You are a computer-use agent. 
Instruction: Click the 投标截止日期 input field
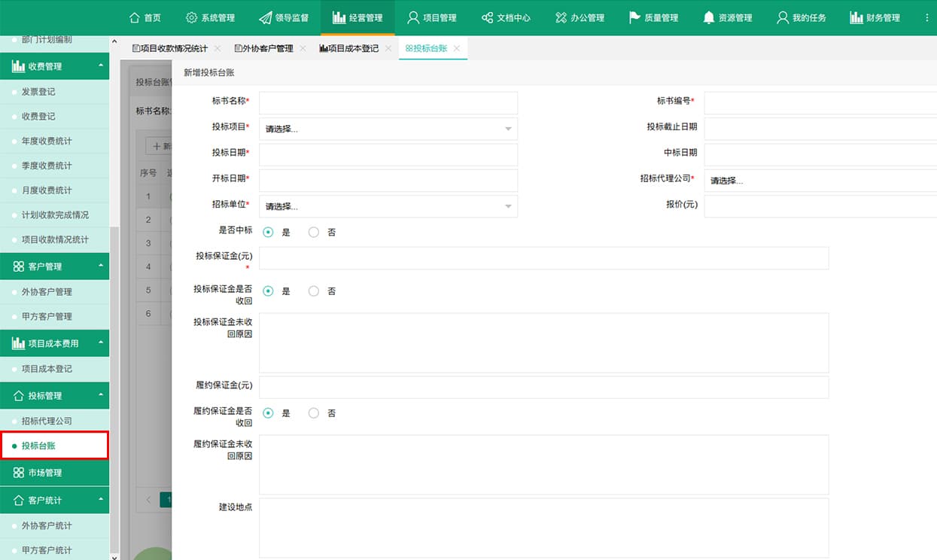tap(820, 129)
